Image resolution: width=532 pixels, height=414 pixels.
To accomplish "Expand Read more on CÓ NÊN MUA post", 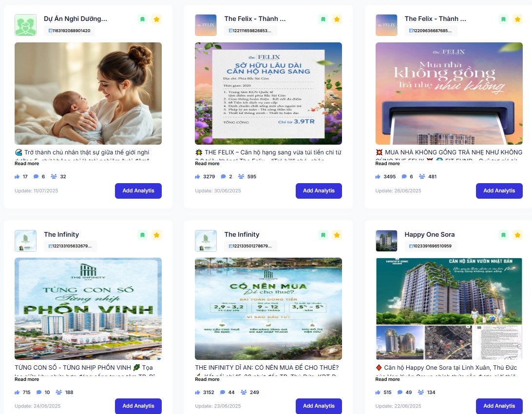I will [x=207, y=379].
